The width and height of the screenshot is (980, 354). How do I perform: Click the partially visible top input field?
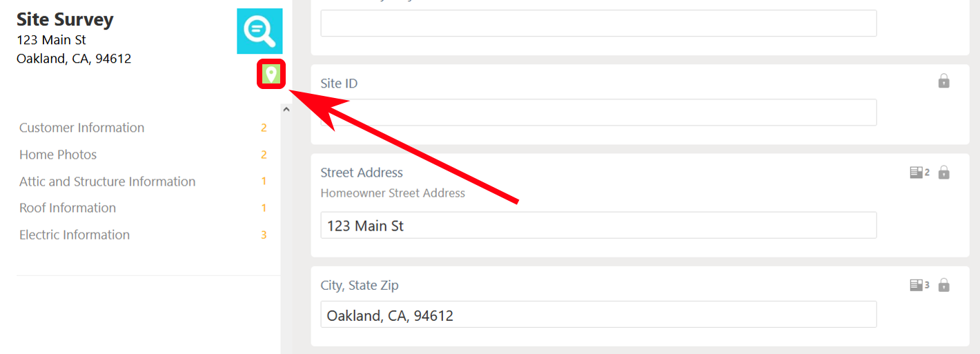pos(598,23)
